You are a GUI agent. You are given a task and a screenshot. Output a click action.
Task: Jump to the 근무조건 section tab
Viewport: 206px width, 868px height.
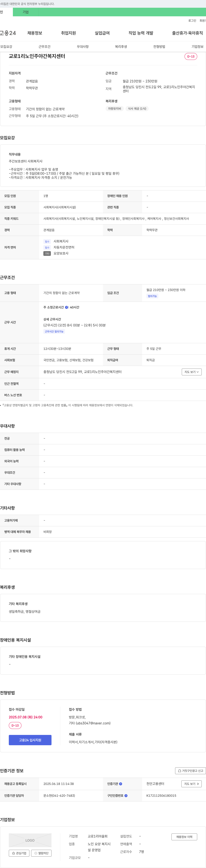(44, 47)
